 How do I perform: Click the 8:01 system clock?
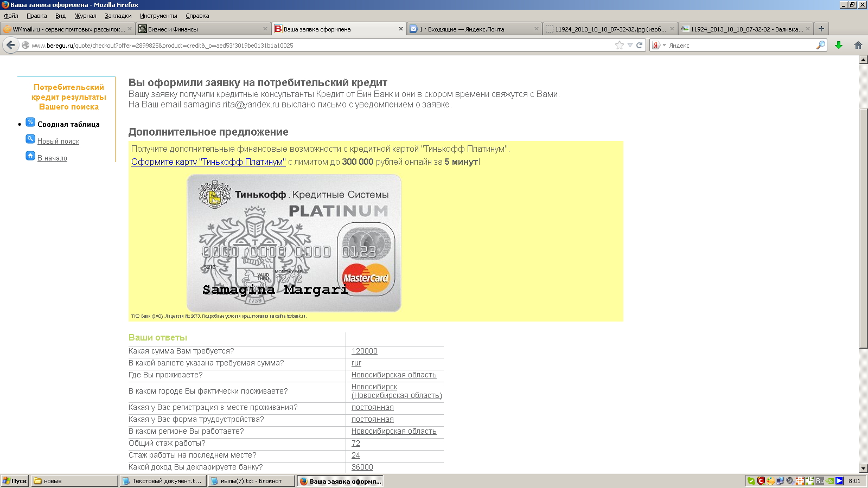click(x=854, y=481)
